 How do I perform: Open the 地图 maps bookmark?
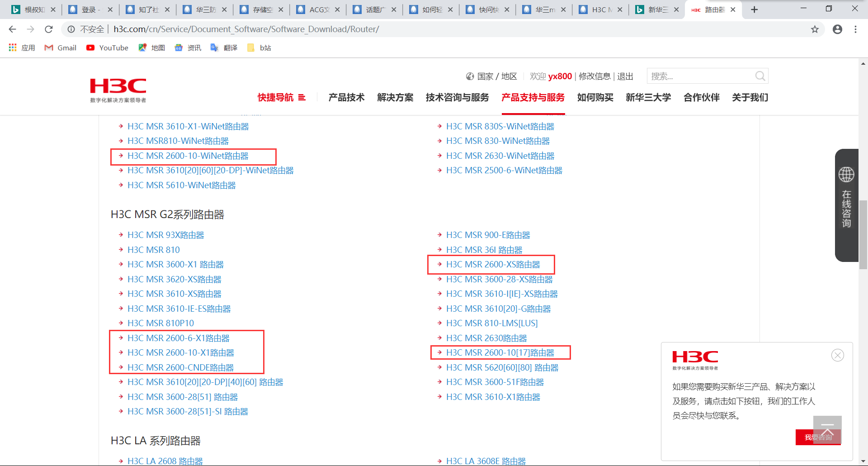click(152, 48)
